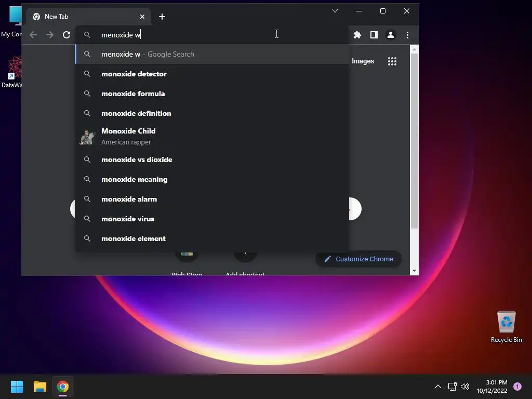Select the DataWa desktop shortcut
The image size is (532, 399).
[11, 72]
